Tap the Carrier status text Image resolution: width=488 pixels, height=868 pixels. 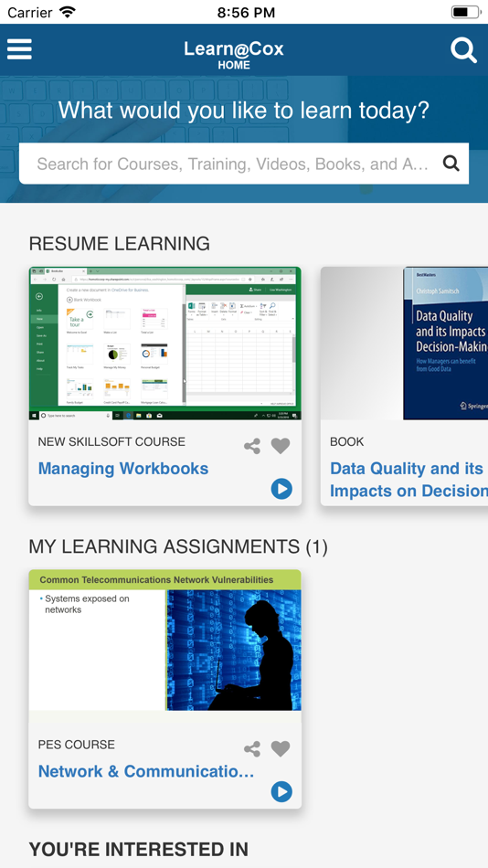[30, 12]
